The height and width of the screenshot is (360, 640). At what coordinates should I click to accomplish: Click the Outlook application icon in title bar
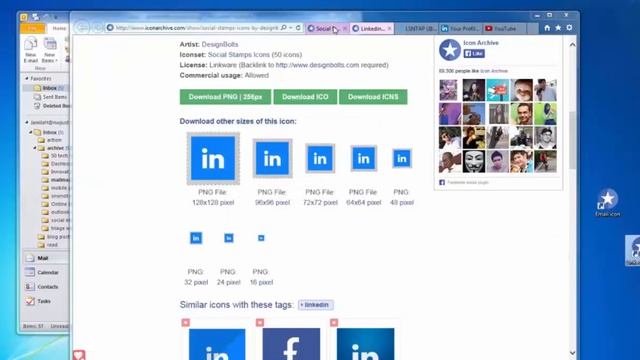point(24,17)
